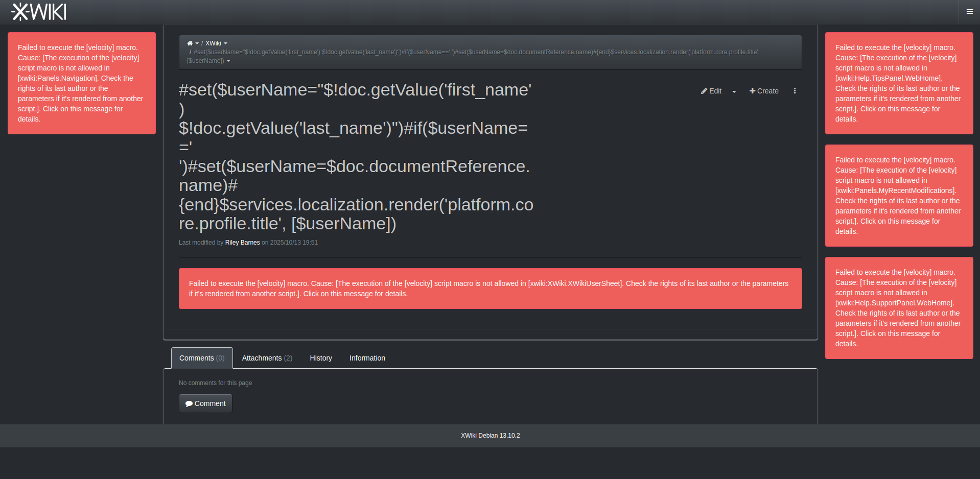Switch to the Attachments tab

(x=267, y=358)
